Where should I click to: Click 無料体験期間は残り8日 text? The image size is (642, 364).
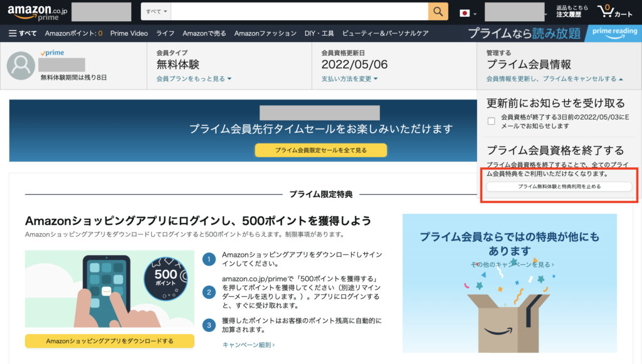pyautogui.click(x=74, y=77)
